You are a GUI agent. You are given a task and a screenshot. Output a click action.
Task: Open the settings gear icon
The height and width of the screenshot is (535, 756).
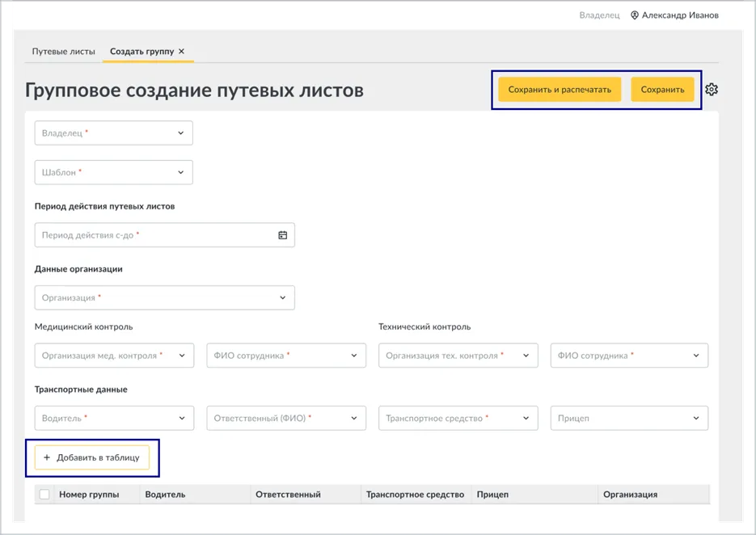[712, 89]
